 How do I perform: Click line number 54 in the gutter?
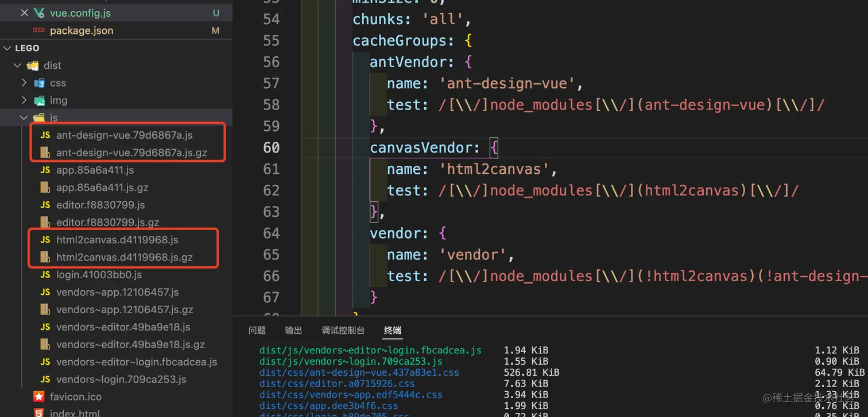pos(272,20)
